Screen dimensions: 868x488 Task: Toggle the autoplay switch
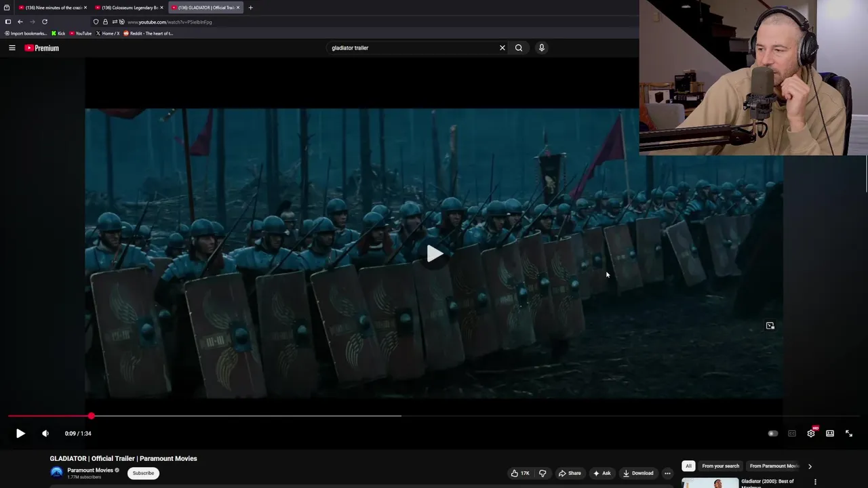coord(772,434)
